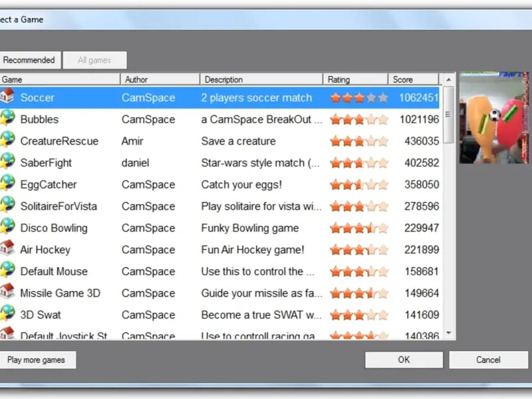Select the Air Hockey game name
Screen dimensions: 532x399
point(45,250)
